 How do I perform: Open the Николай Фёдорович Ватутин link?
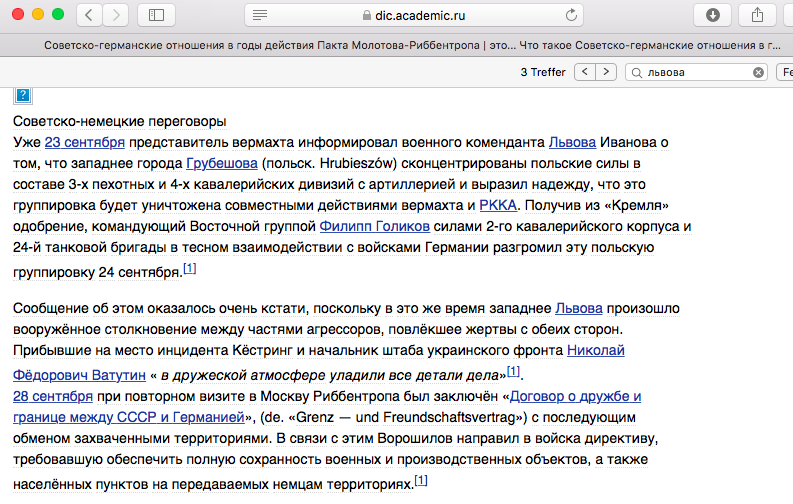(x=596, y=350)
